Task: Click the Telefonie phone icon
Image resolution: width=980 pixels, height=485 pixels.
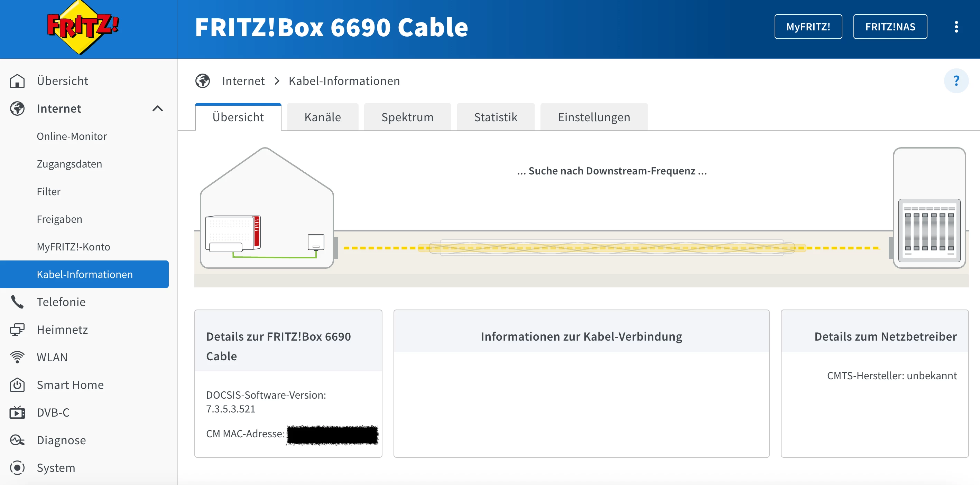Action: [x=17, y=302]
